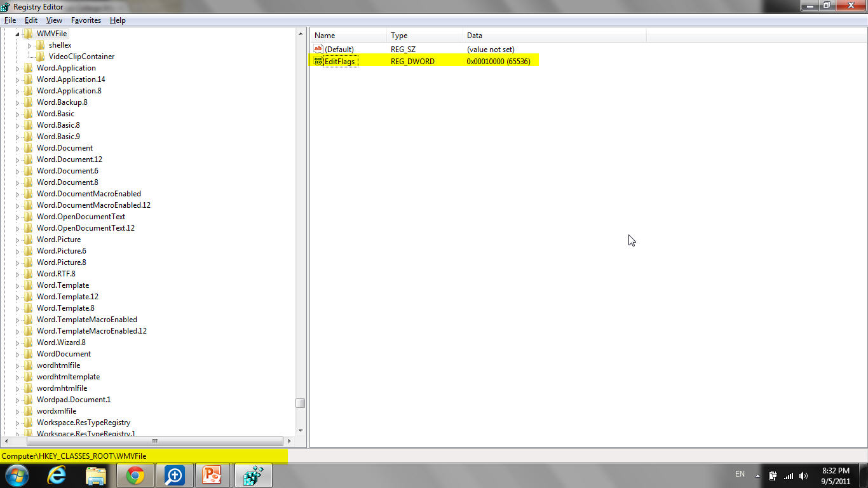Image resolution: width=868 pixels, height=488 pixels.
Task: Click the VideoClipContainer folder icon
Action: pyautogui.click(x=40, y=56)
